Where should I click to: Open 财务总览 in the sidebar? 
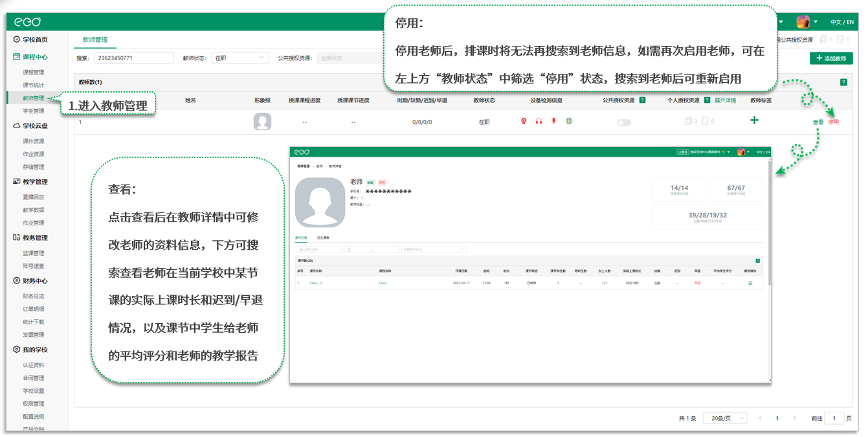34,296
